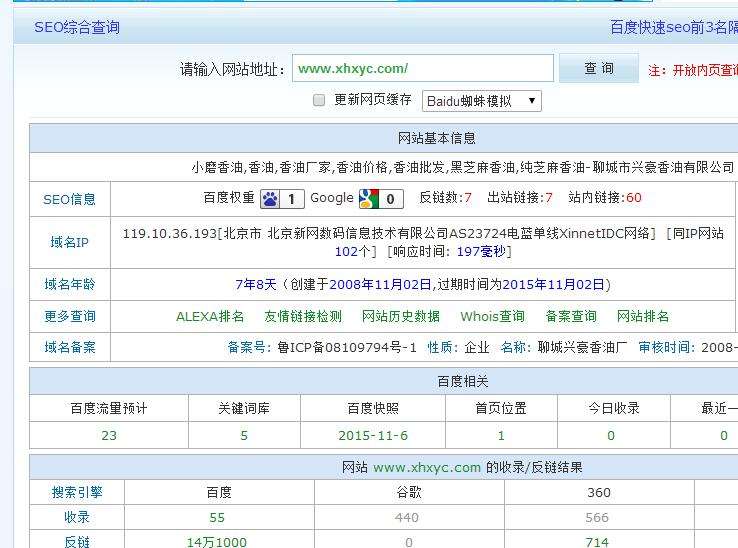Click the 反链数 value 7
Viewport: 738px width, 548px height.
(468, 198)
